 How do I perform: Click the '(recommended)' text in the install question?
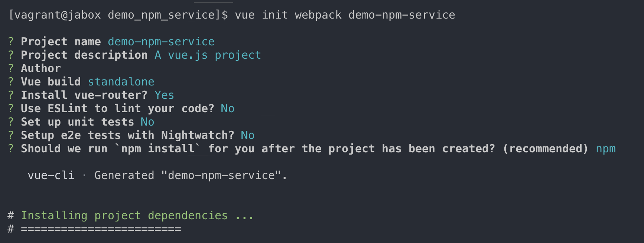point(545,149)
